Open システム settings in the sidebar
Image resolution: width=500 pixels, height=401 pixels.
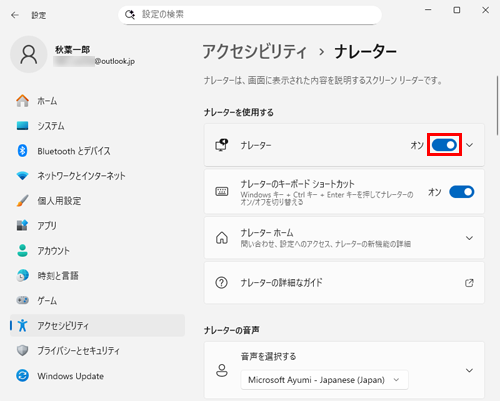pos(97,126)
